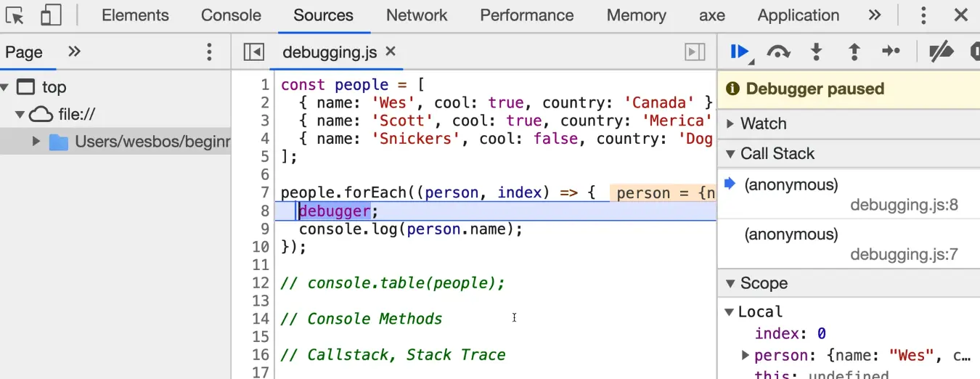Collapse the Call Stack section
Viewport: 980px width, 379px height.
730,154
